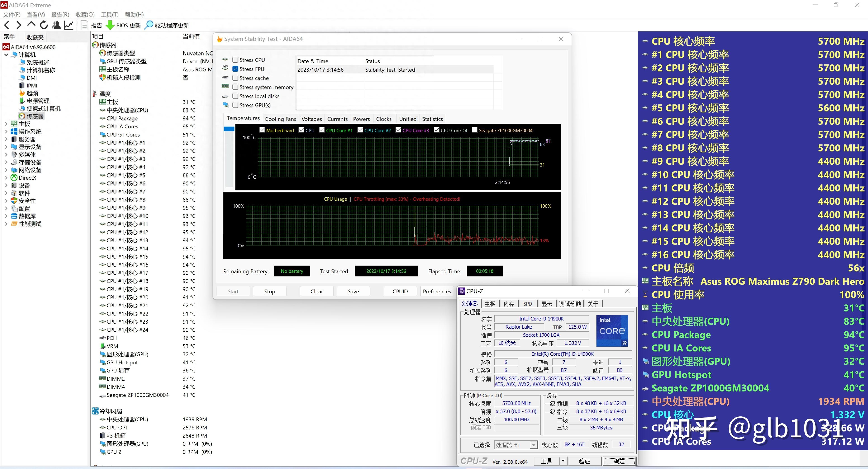Click the refresh icon in AIDA64 toolbar
Viewport: 868px width, 469px height.
(44, 25)
